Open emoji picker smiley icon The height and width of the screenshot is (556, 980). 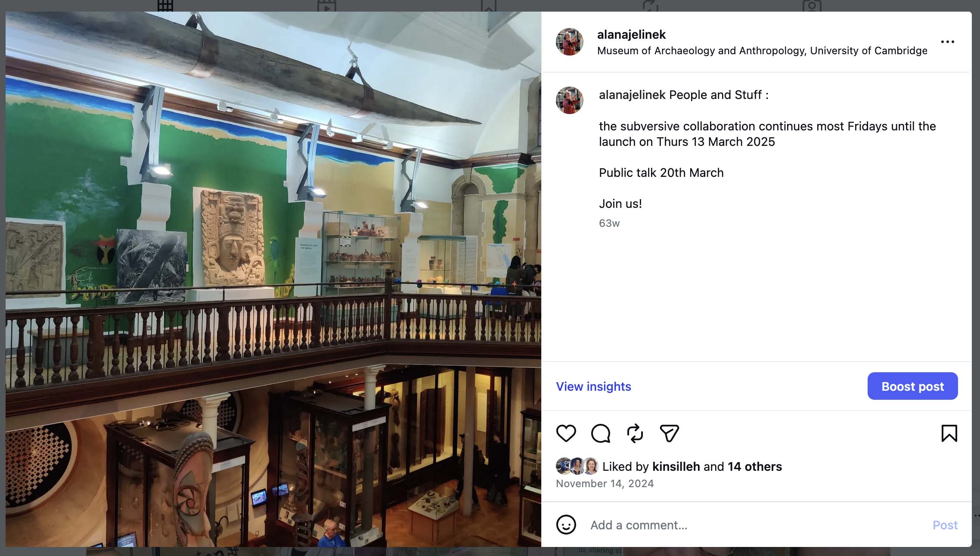click(566, 525)
